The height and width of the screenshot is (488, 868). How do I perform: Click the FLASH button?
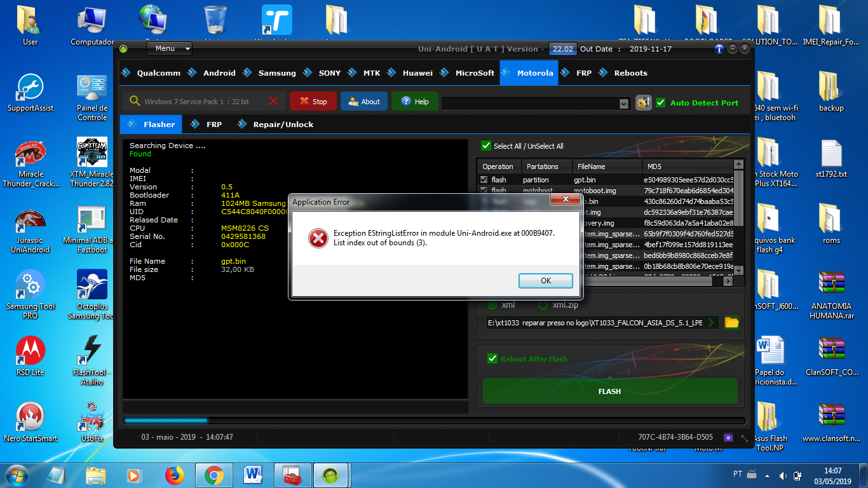pos(610,391)
